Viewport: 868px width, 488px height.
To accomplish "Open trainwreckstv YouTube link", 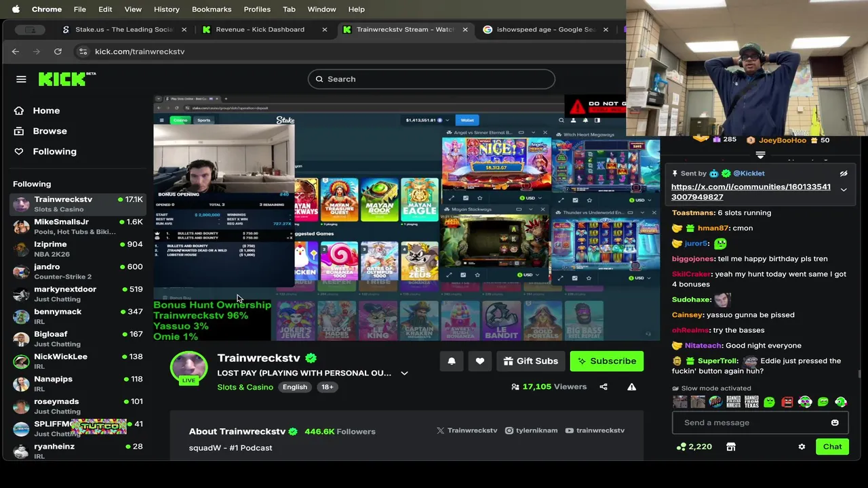I will (595, 430).
